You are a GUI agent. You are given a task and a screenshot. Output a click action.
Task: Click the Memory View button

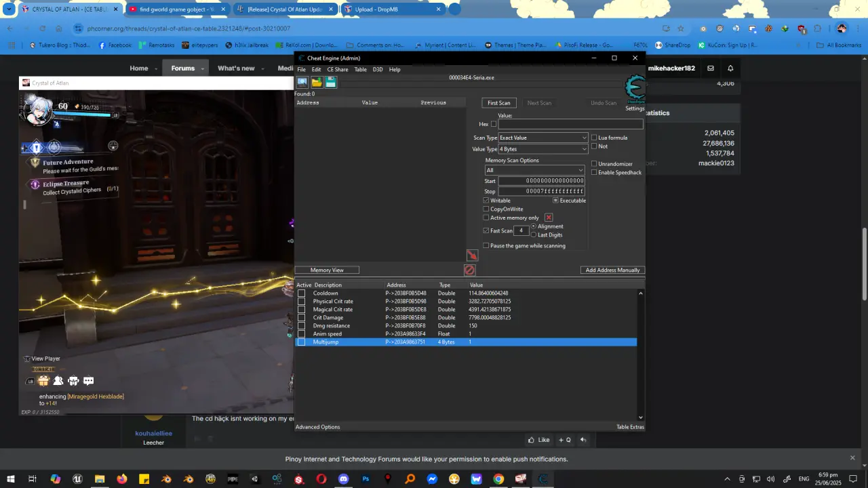pos(327,270)
